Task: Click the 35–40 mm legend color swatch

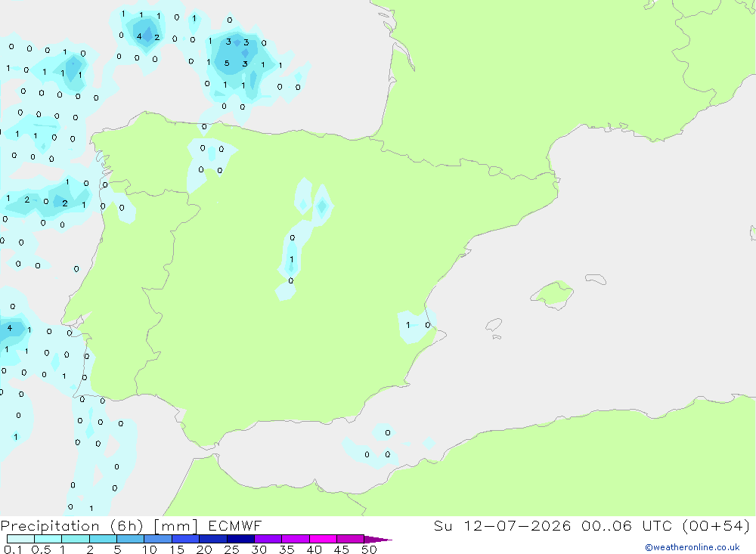Action: click(x=296, y=539)
